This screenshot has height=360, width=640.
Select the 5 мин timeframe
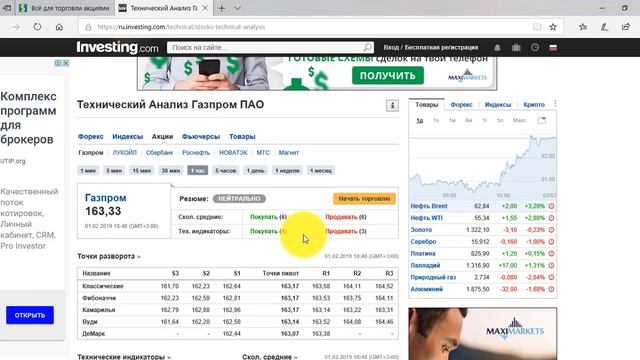(x=114, y=171)
